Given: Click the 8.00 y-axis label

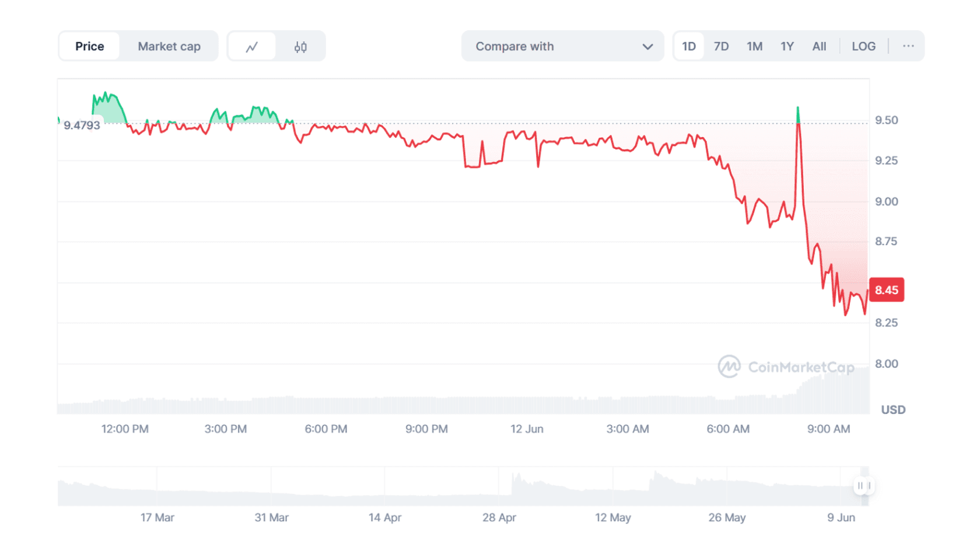Looking at the screenshot, I should point(887,364).
